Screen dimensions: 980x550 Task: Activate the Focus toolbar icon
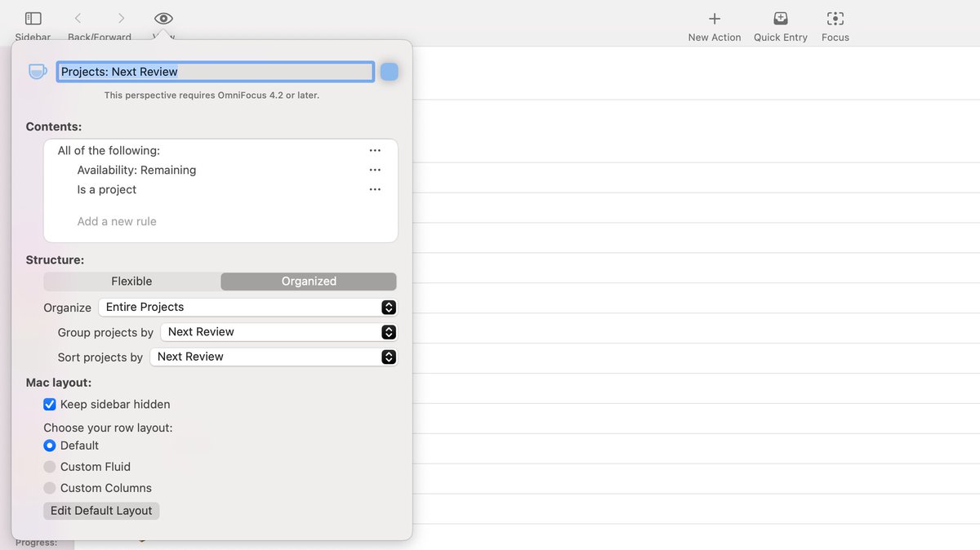(835, 18)
